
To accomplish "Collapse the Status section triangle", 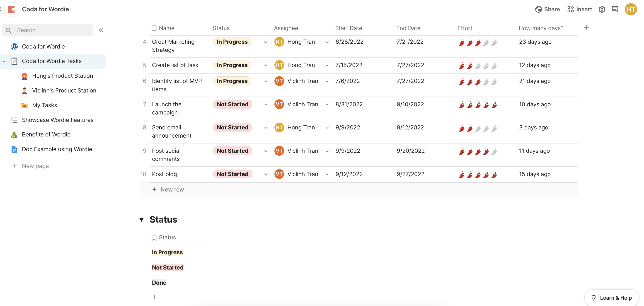I will (141, 219).
